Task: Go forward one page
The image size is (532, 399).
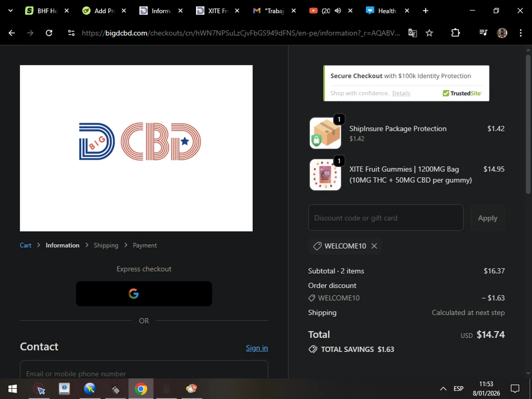Action: 30,33
